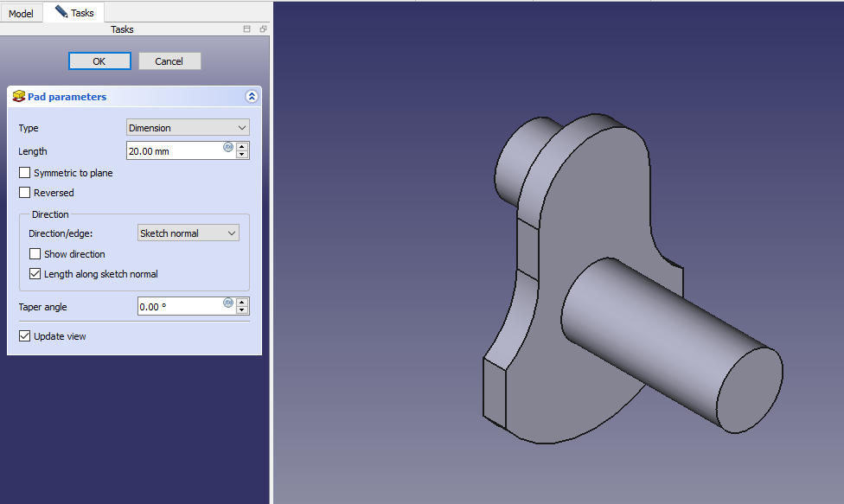Click the Tasks panel minimize icon
The image size is (844, 504).
[x=246, y=29]
